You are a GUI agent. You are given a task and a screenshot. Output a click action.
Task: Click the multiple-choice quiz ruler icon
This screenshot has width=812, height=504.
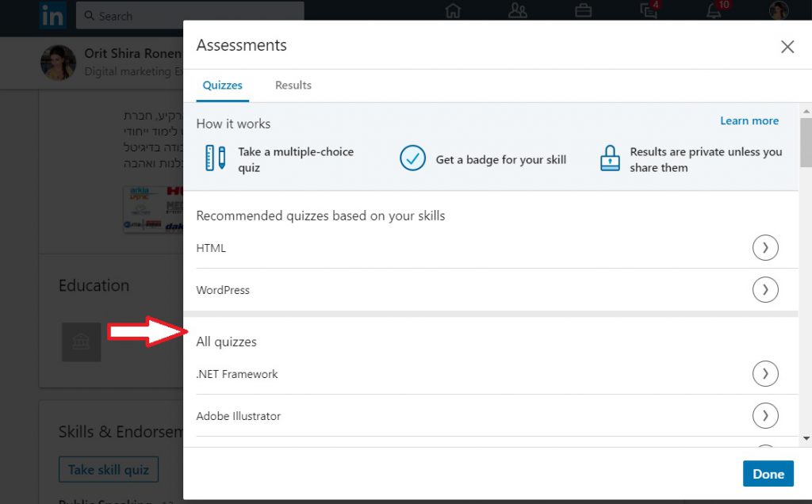pyautogui.click(x=216, y=158)
